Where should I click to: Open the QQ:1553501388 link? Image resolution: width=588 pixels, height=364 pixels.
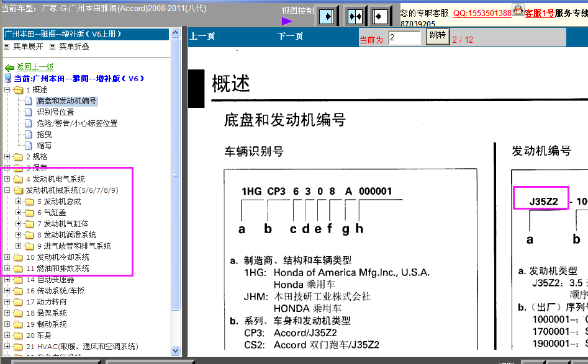(x=482, y=14)
